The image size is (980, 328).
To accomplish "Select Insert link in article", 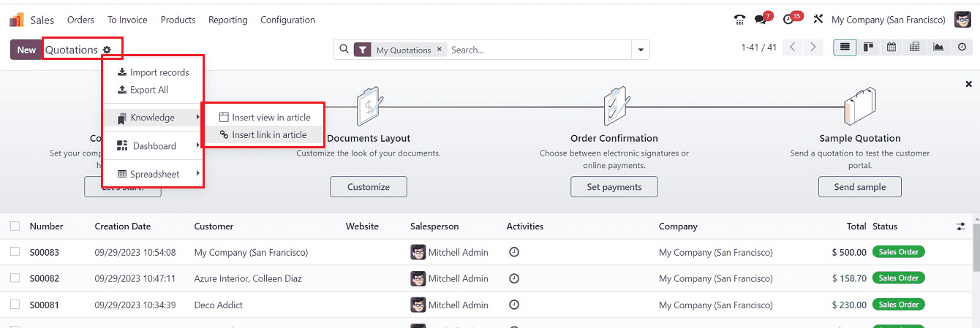I will coord(268,135).
